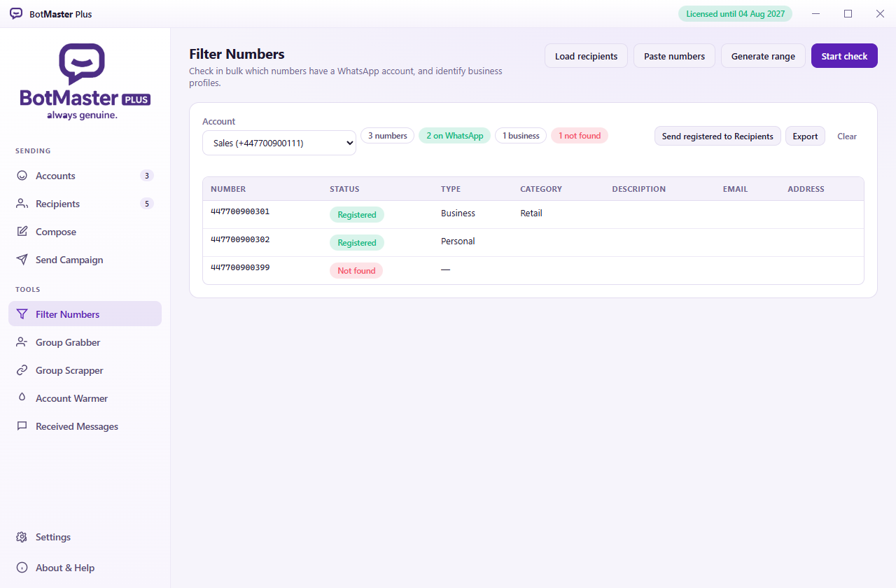The height and width of the screenshot is (588, 896).
Task: Click the Clear link
Action: point(847,136)
